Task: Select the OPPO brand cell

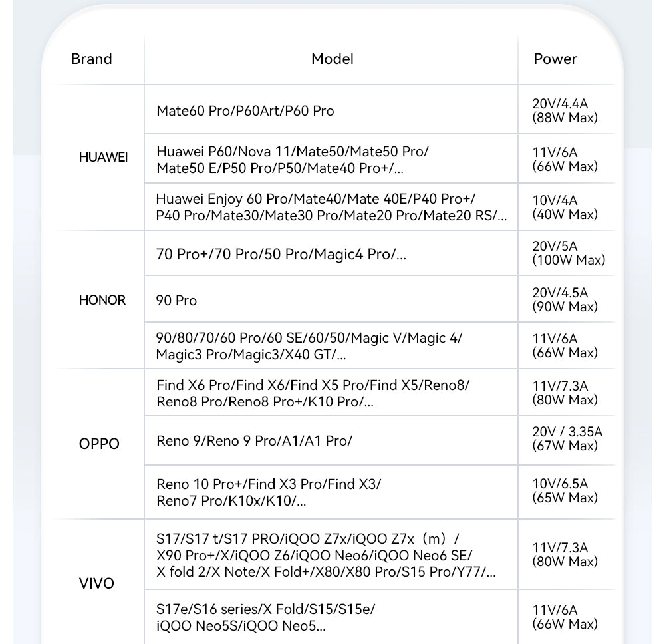Action: click(x=99, y=444)
